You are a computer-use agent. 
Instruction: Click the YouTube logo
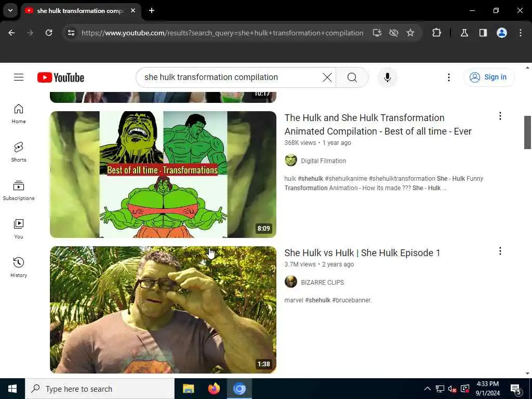point(61,77)
